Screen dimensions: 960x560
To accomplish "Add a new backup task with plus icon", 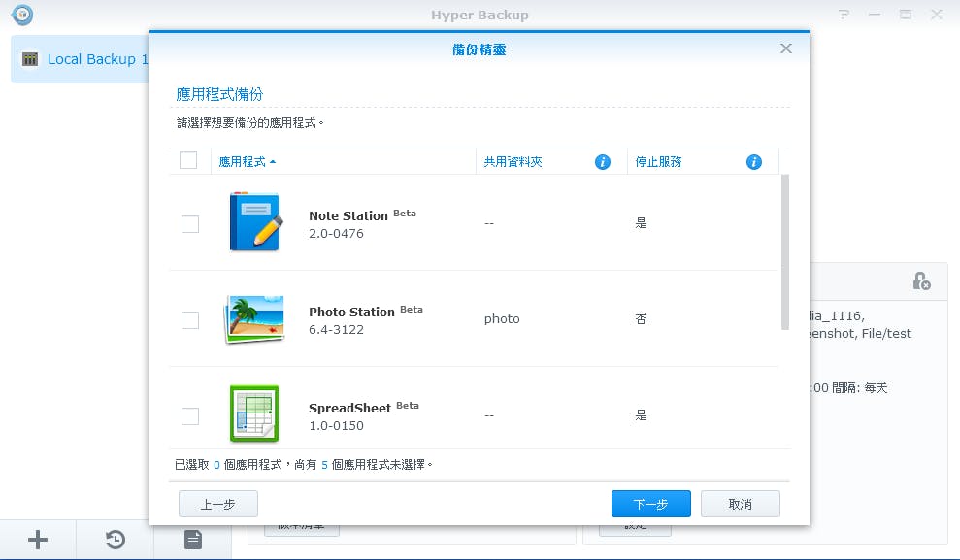I will [38, 540].
